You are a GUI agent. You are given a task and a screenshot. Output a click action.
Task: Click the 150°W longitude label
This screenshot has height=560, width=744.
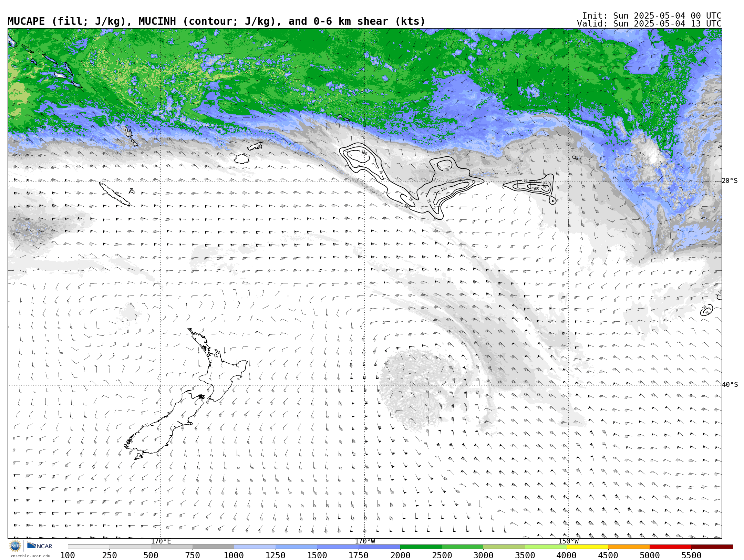click(568, 541)
